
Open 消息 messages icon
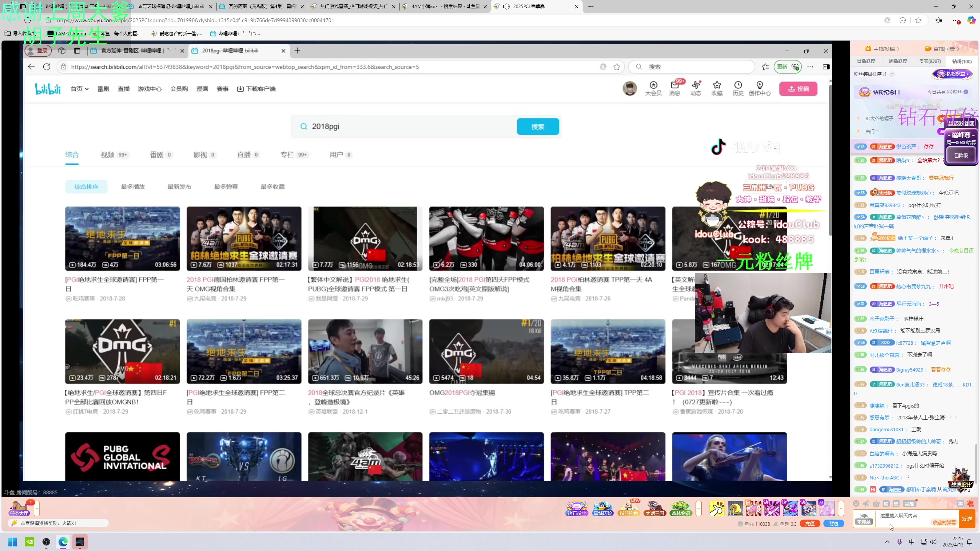click(675, 88)
